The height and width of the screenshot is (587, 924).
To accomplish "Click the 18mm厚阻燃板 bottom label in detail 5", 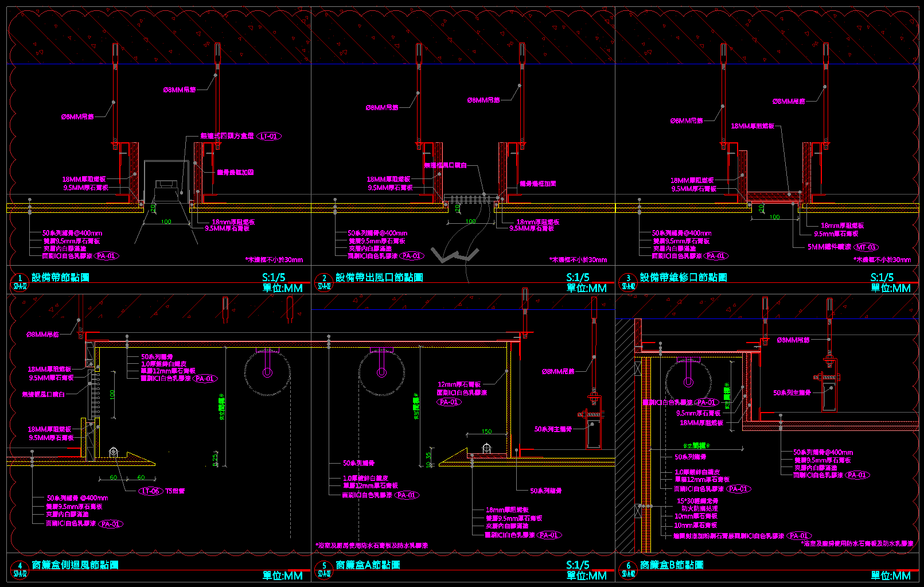I will (507, 510).
